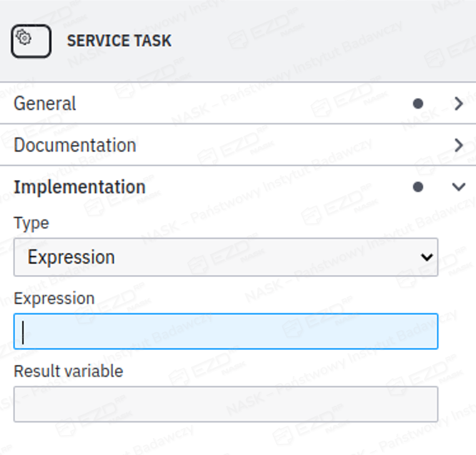Click blank panel area below Result variable field

(x=237, y=439)
